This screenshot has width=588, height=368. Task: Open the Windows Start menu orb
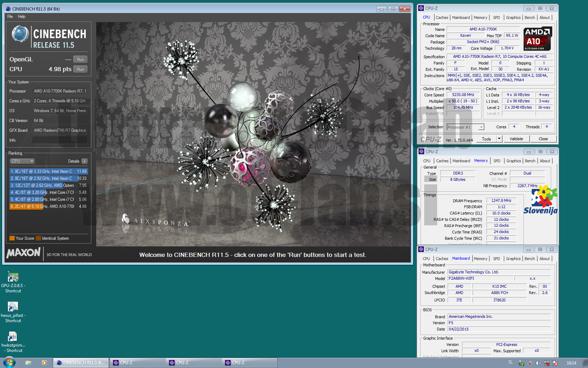[x=9, y=362]
